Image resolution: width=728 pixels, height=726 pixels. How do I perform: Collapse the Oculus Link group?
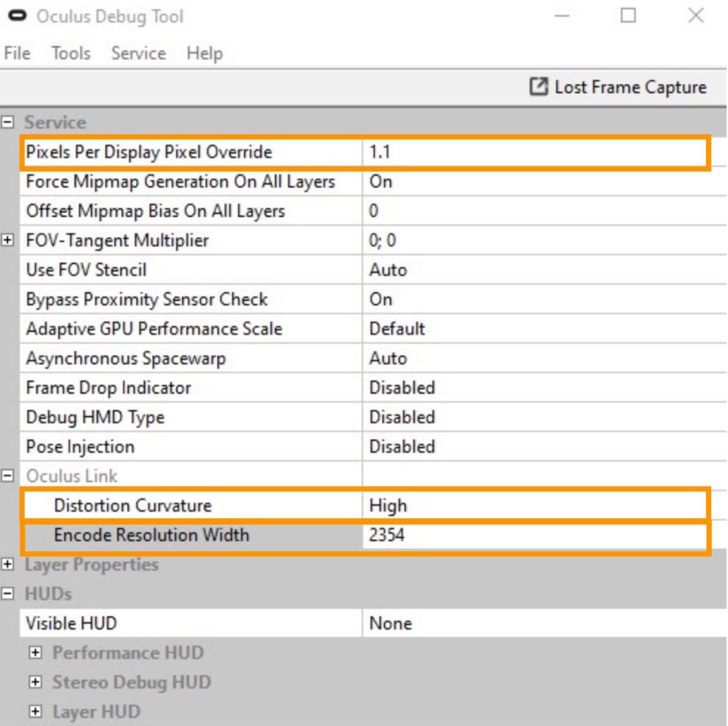pos(7,475)
